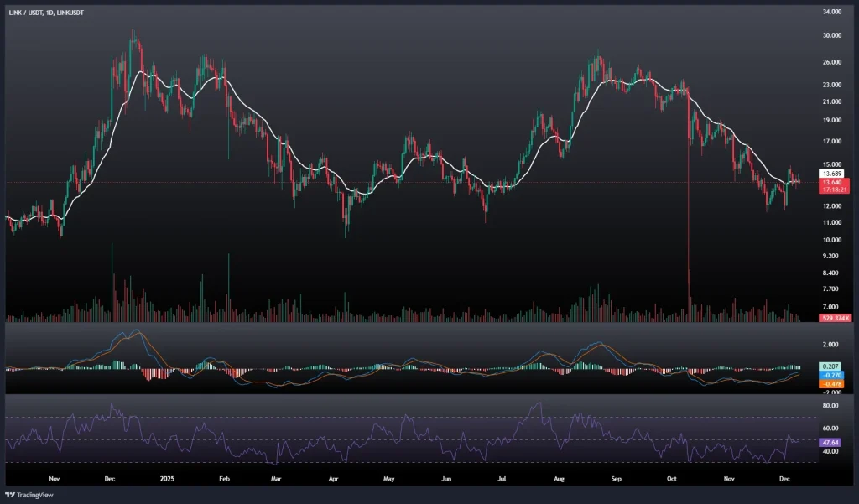
Task: Click the 2.000 level on MACD axis
Action: pyautogui.click(x=830, y=344)
